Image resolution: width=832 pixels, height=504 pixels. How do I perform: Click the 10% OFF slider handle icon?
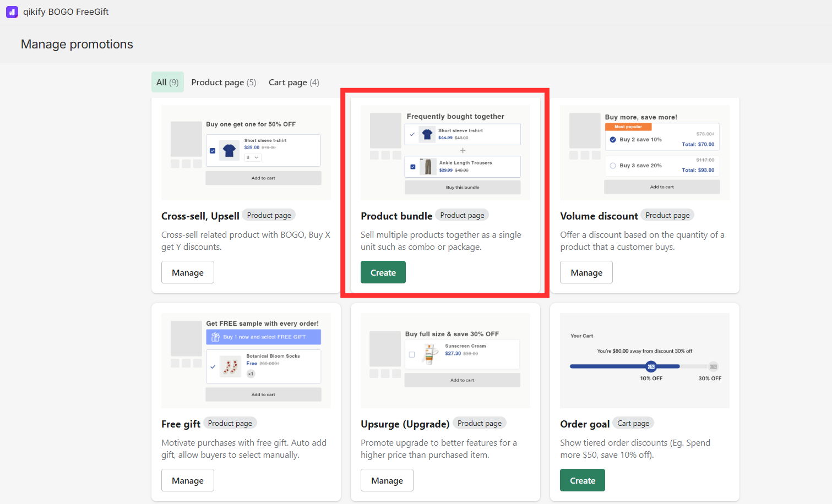coord(651,366)
